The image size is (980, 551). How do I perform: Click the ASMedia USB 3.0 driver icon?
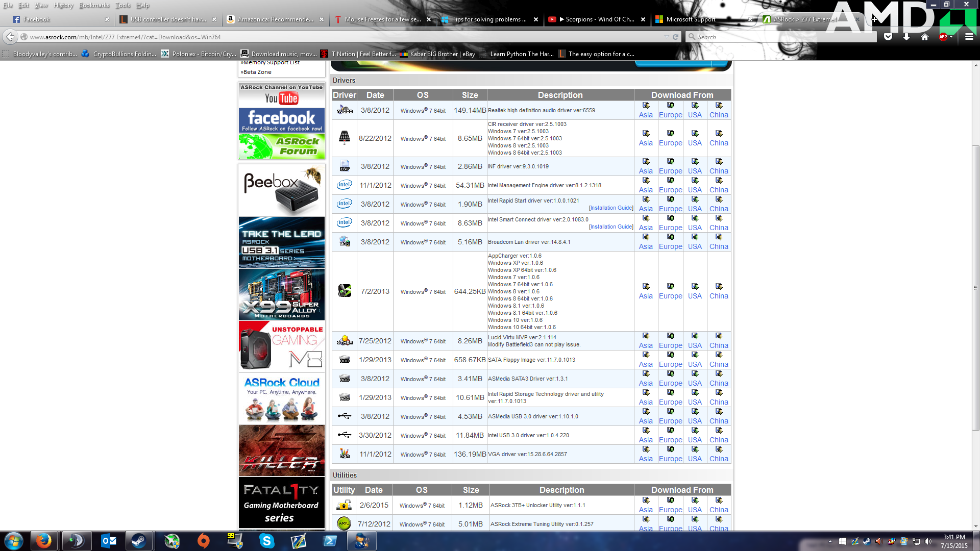click(x=345, y=416)
